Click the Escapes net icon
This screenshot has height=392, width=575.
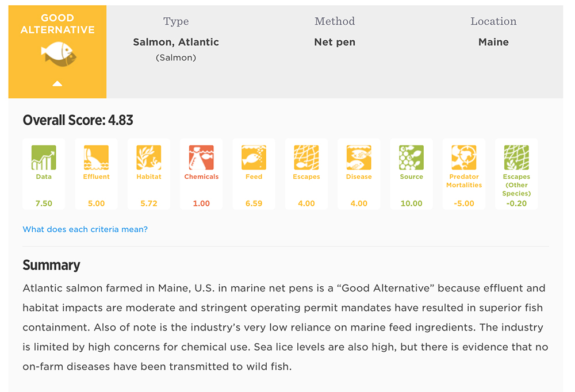(x=306, y=157)
